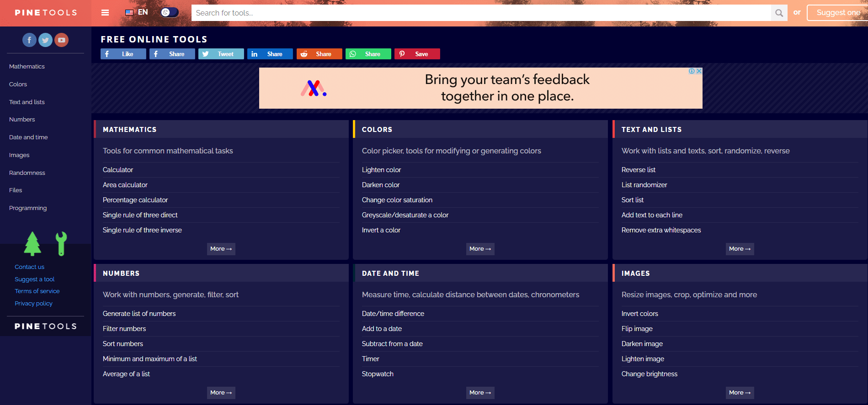
Task: Click the search magnifier icon
Action: (x=779, y=13)
